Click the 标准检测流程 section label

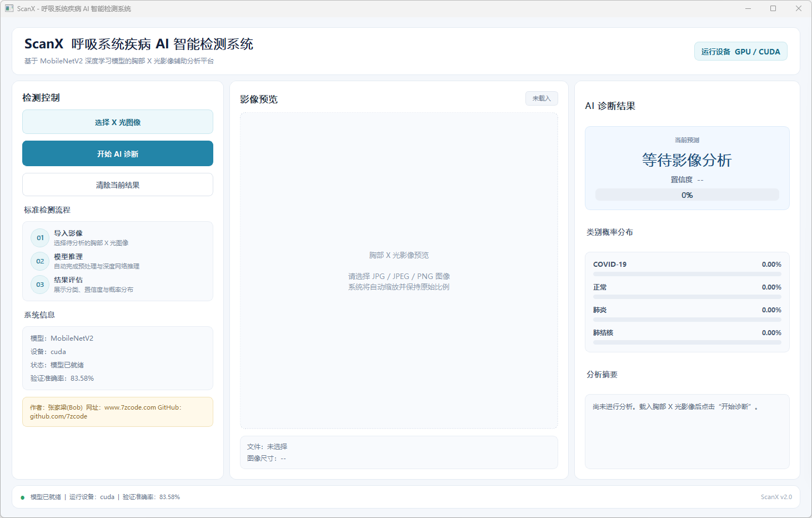tap(47, 210)
